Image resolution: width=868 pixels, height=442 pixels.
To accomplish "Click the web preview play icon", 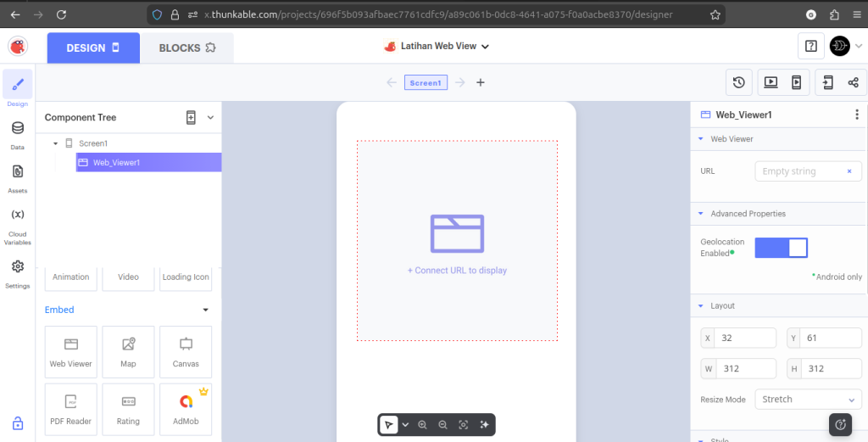I will [771, 82].
